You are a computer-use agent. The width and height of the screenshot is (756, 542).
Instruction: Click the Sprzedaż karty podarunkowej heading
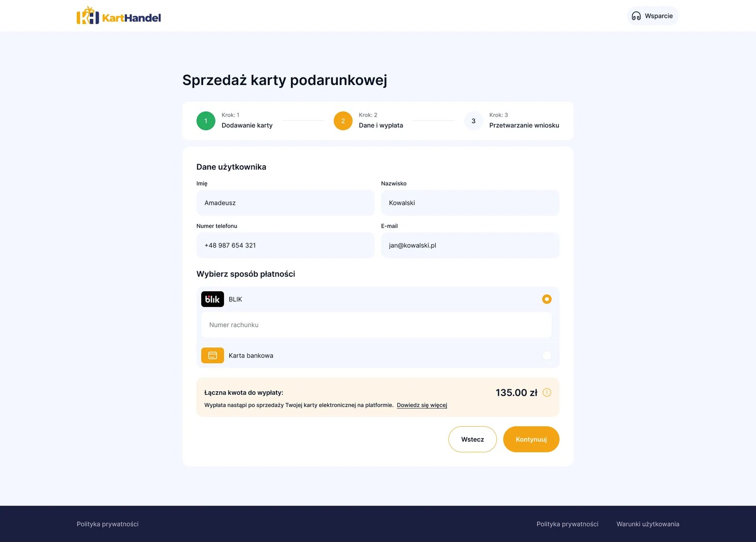click(x=285, y=80)
